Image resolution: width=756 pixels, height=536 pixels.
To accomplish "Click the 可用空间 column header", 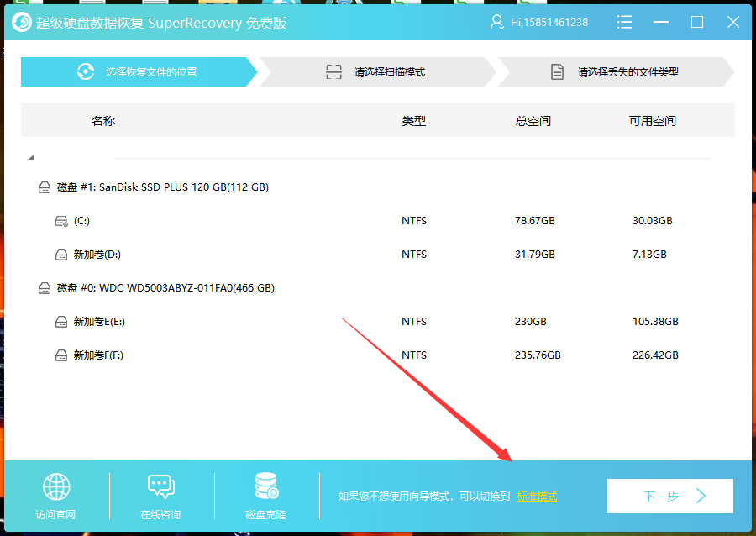I will pyautogui.click(x=653, y=120).
